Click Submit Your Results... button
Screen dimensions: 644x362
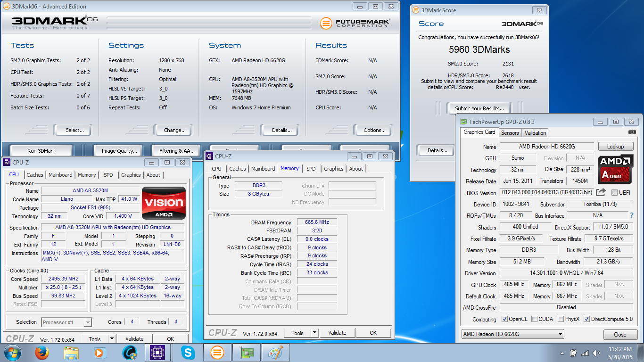point(479,108)
